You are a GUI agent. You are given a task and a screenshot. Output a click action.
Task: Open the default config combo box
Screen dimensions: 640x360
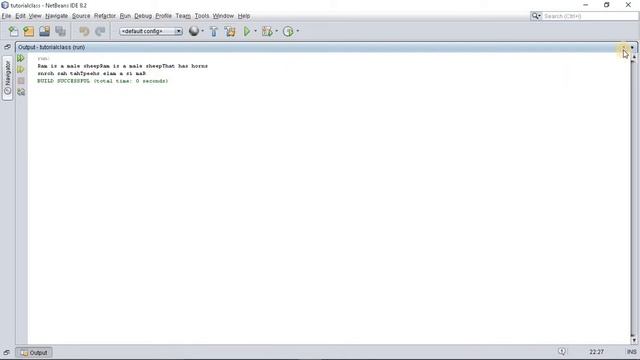[151, 31]
